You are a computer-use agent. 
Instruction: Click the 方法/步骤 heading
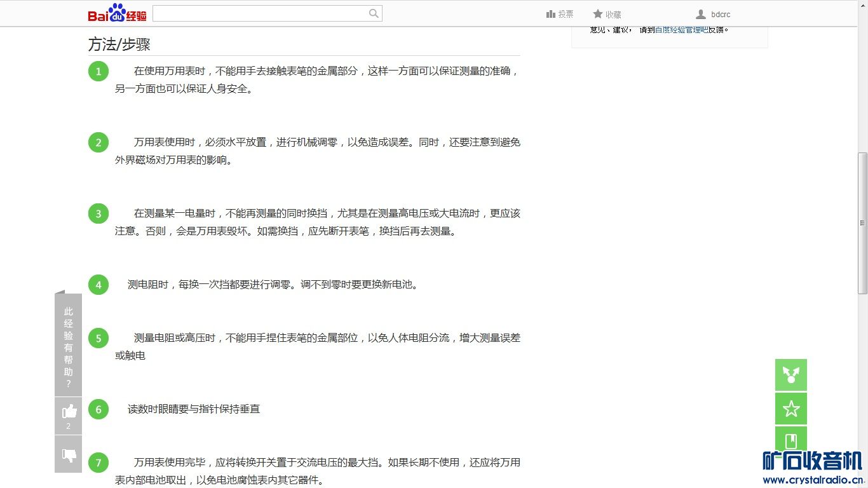119,44
